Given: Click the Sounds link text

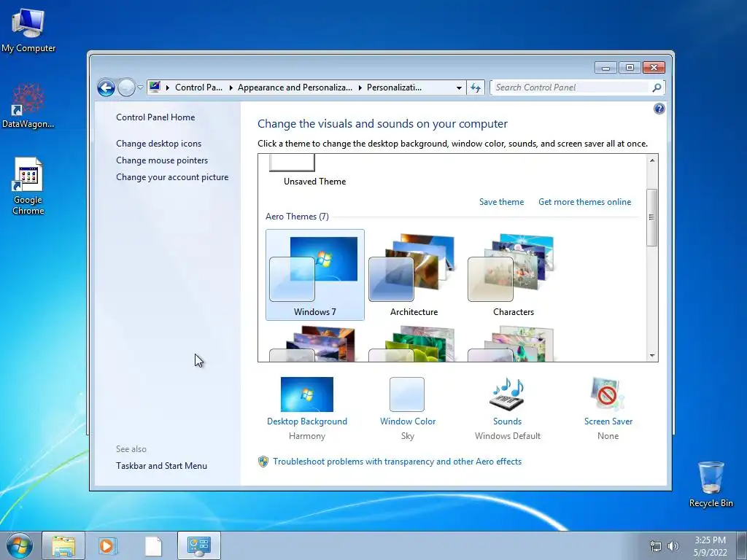Looking at the screenshot, I should coord(508,421).
